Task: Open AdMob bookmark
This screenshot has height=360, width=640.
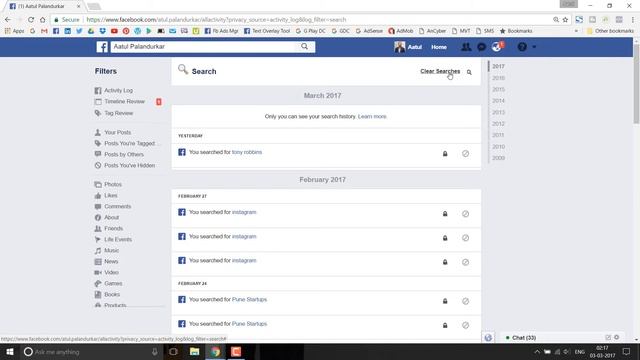Action: coord(401,31)
